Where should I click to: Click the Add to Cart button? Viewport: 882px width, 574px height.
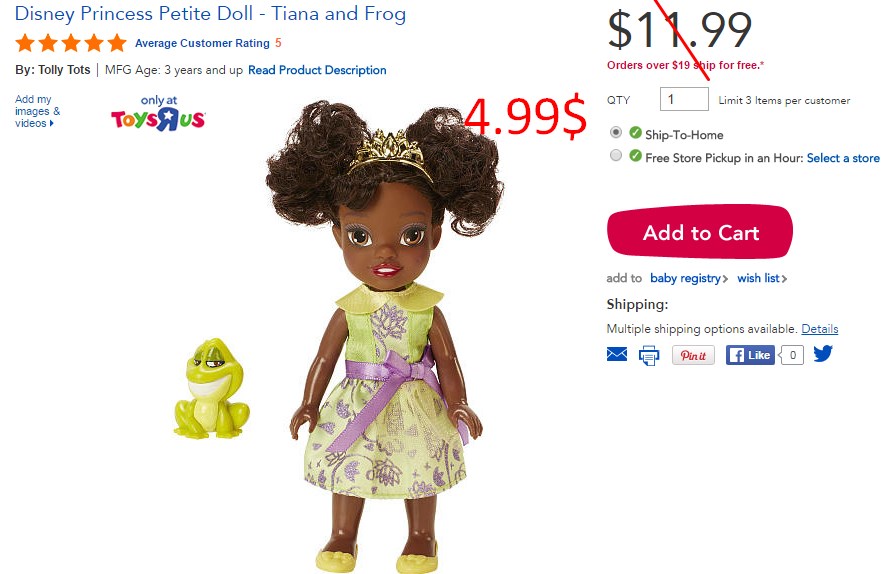click(x=700, y=232)
